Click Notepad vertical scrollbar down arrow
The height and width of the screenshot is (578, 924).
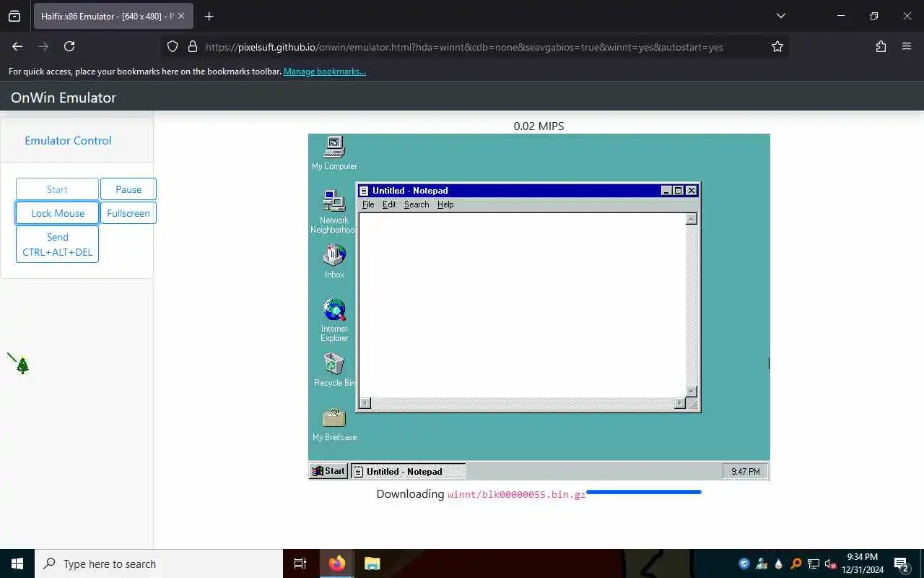pos(692,391)
